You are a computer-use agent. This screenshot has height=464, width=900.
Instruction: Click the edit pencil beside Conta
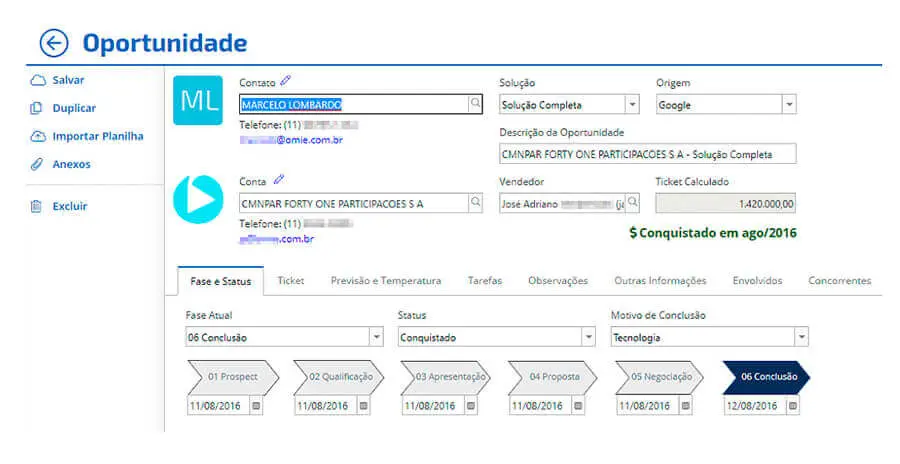278,180
